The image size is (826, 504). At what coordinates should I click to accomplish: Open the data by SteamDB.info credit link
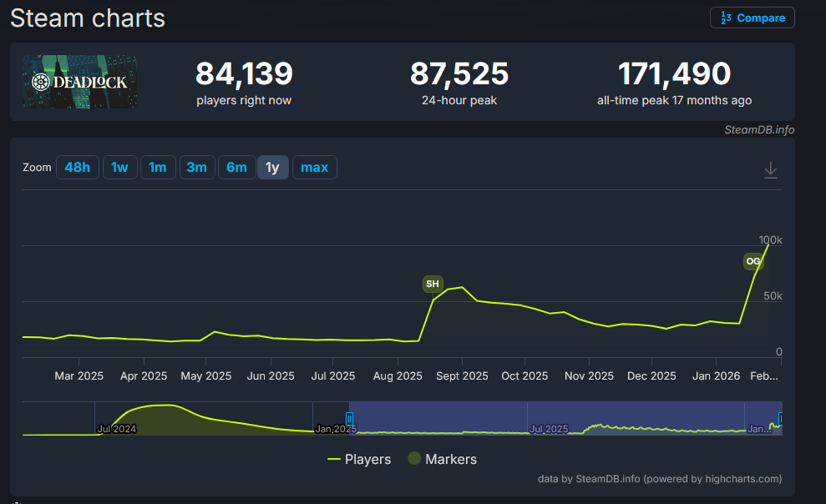tap(660, 479)
